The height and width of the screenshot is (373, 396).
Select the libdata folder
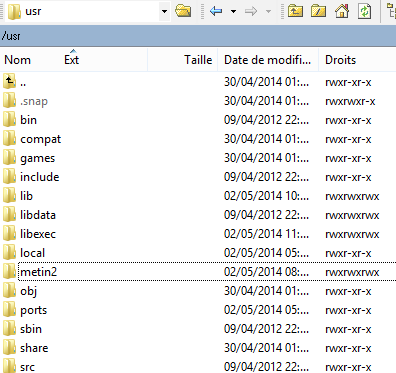pos(198,215)
